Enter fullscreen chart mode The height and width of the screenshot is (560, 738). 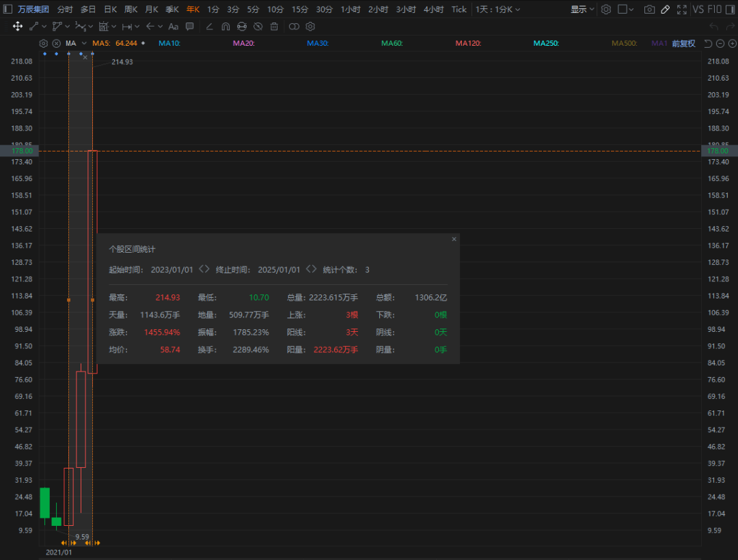(681, 10)
